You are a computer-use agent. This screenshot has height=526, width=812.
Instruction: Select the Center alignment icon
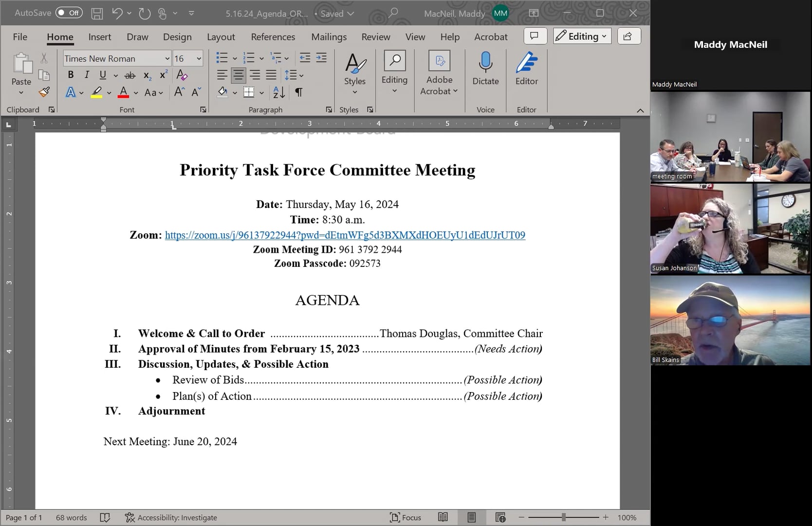click(x=238, y=75)
